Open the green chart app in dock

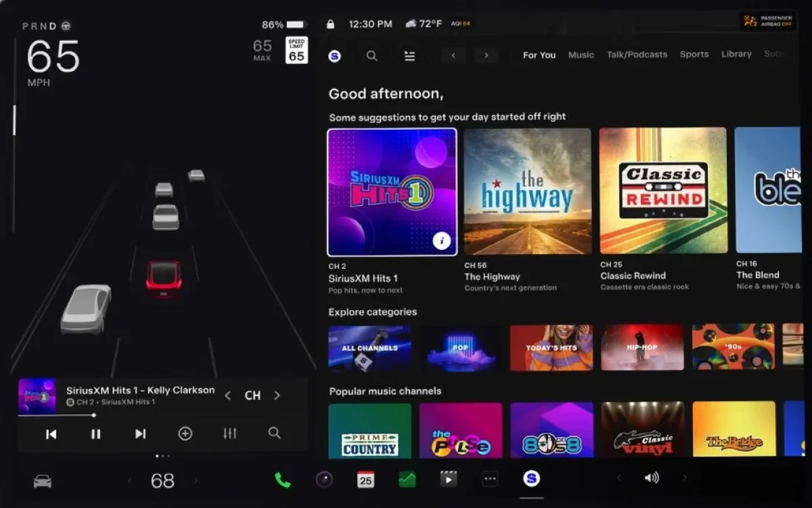coord(407,480)
